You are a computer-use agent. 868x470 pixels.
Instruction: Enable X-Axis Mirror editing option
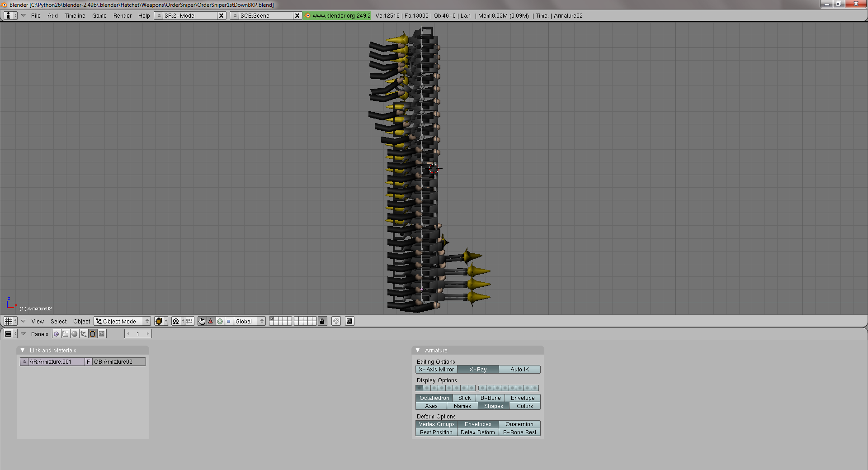click(436, 370)
